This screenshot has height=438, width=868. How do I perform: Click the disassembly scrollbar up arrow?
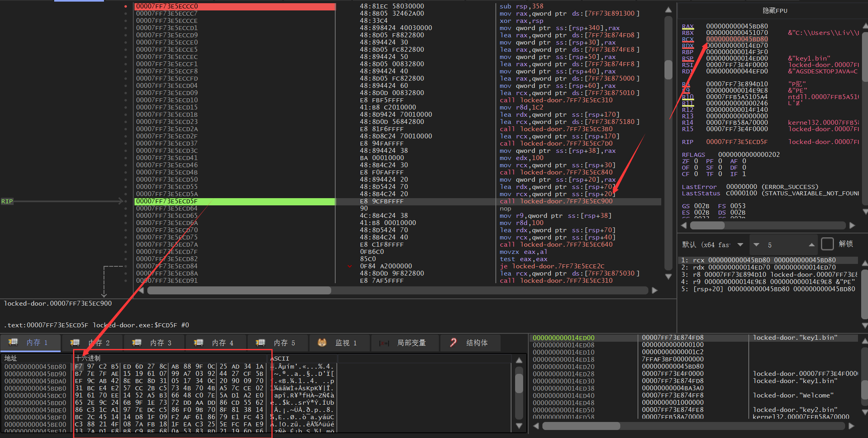click(668, 10)
